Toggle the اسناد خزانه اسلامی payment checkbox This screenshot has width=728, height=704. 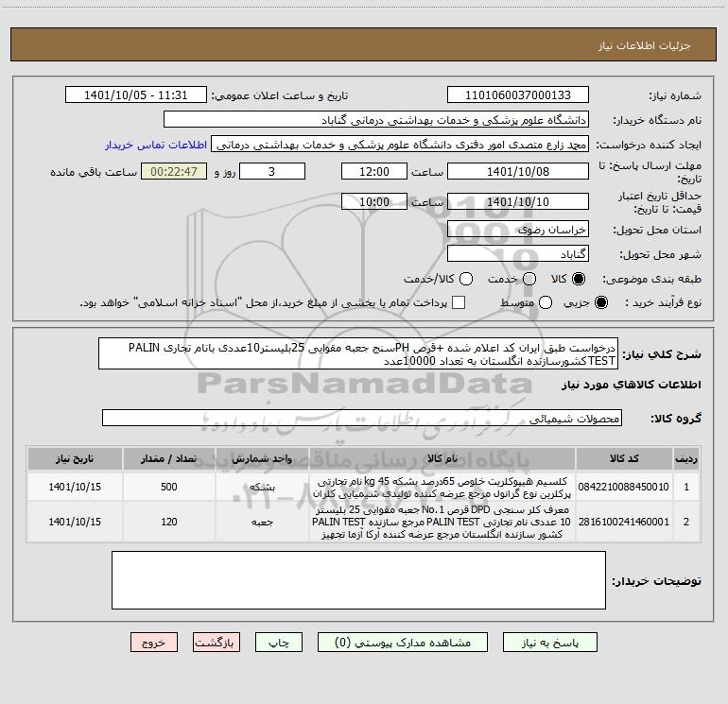tap(459, 302)
